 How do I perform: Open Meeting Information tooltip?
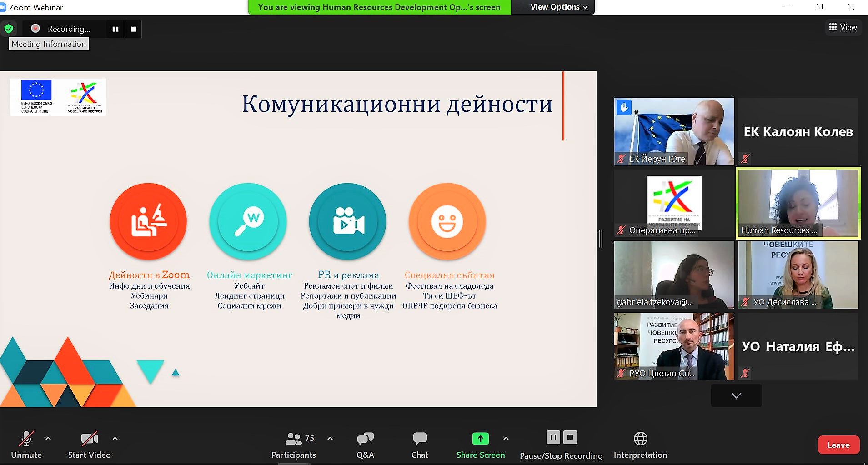49,44
